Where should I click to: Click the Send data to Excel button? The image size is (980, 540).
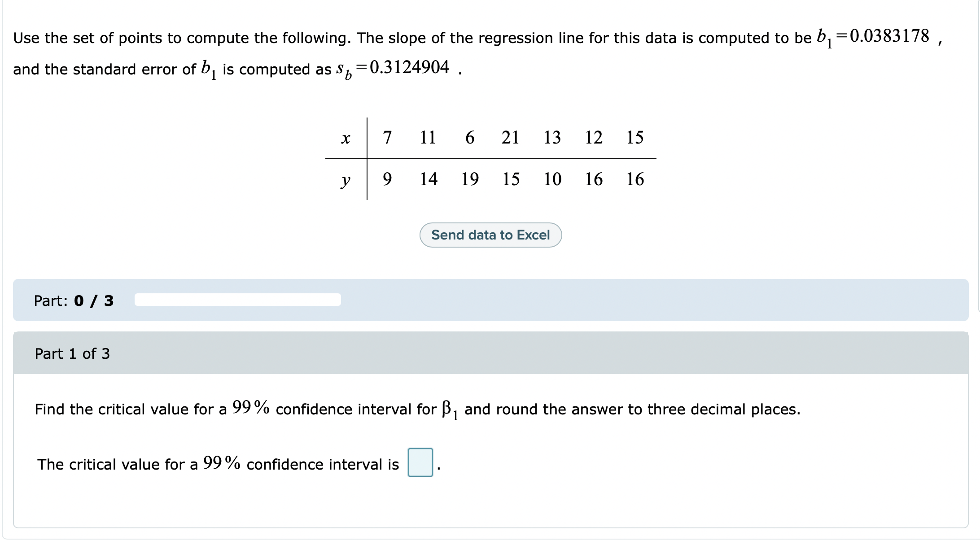(490, 235)
